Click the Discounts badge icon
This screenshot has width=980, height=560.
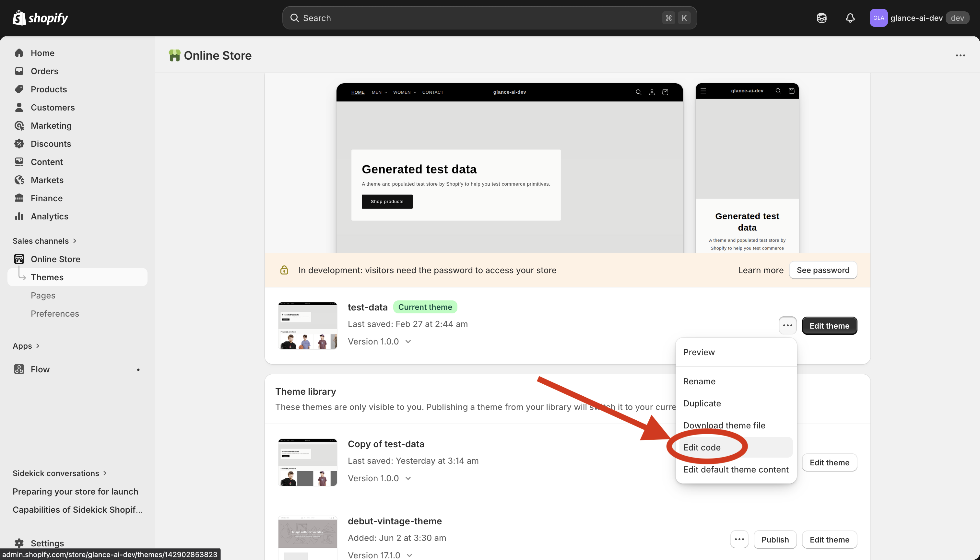(19, 144)
